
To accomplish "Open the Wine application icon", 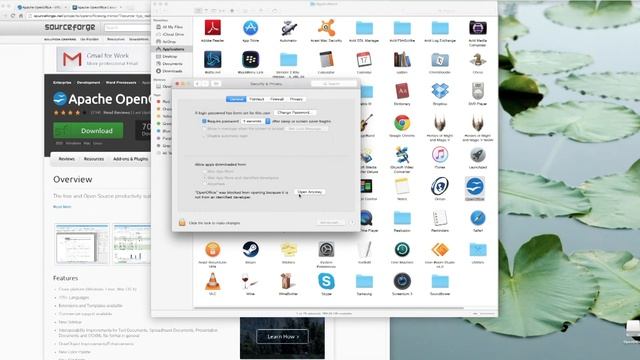I will pyautogui.click(x=250, y=281).
